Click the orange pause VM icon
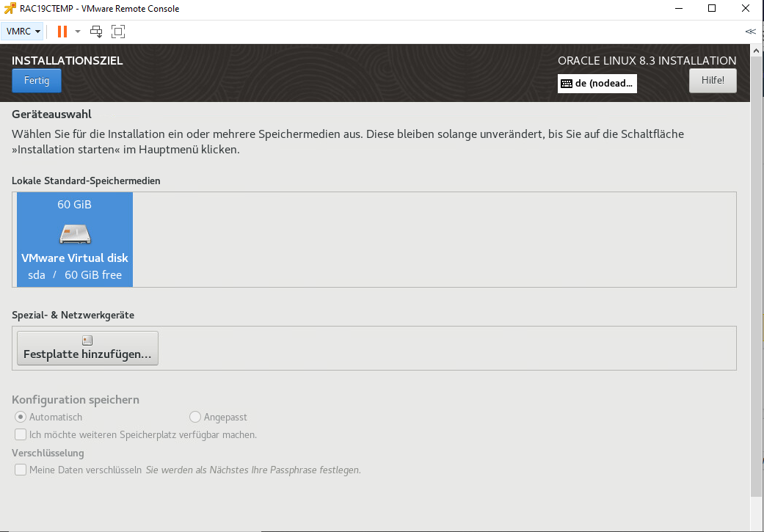Image resolution: width=764 pixels, height=532 pixels. point(62,32)
